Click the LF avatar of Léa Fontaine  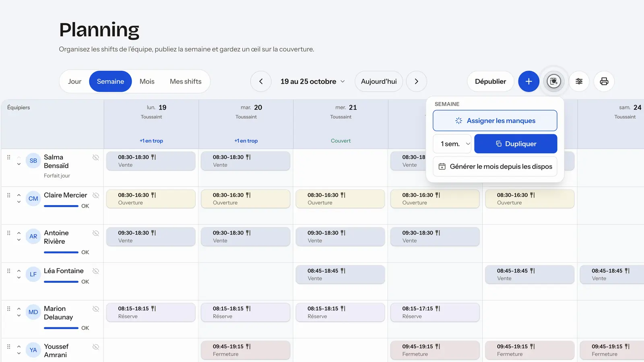pyautogui.click(x=33, y=274)
